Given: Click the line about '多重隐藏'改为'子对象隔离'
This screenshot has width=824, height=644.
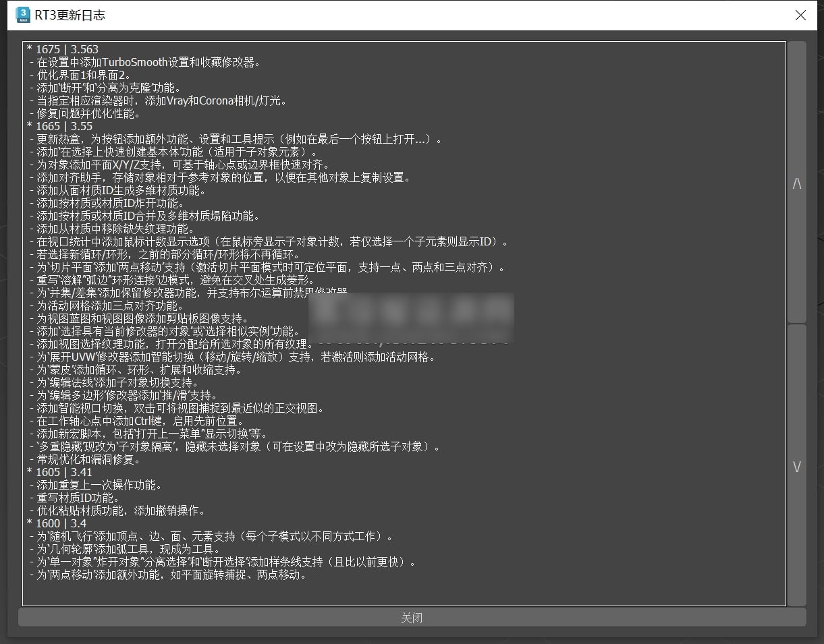Looking at the screenshot, I should pos(236,446).
